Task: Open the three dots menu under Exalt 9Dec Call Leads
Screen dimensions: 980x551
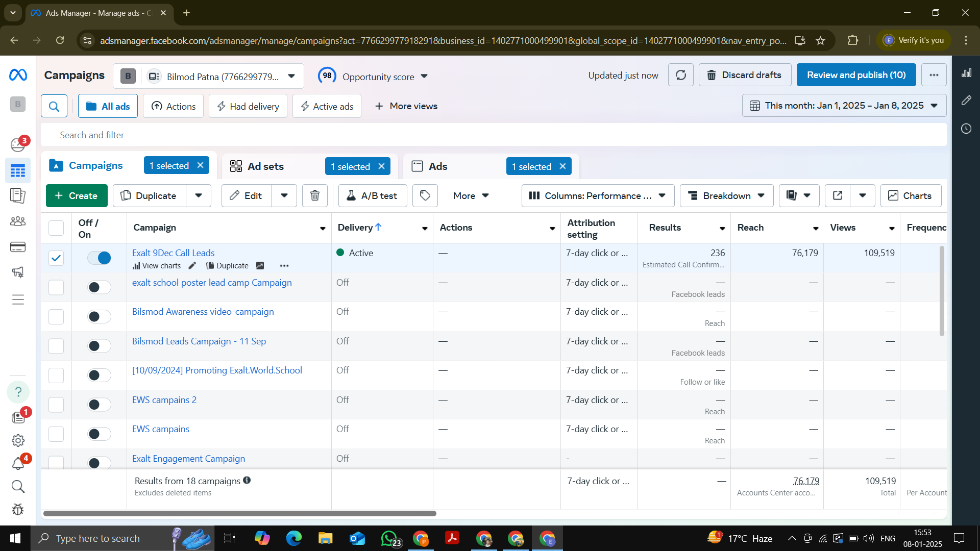Action: (284, 266)
